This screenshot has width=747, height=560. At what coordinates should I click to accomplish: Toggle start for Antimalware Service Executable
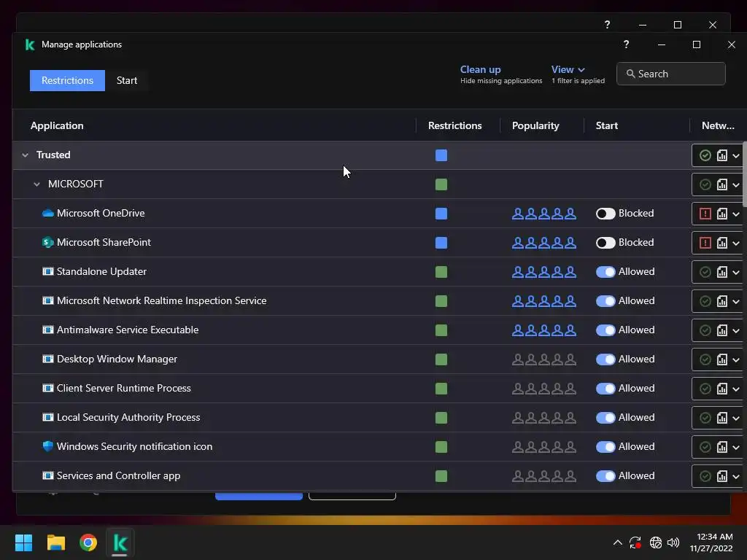(x=605, y=330)
